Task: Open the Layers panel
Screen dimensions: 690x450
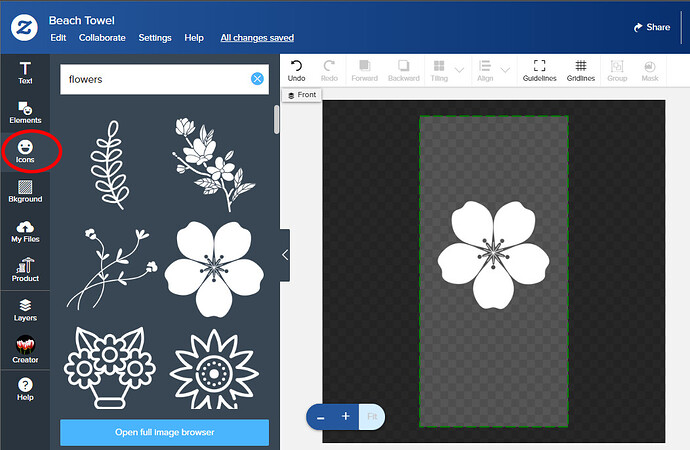Action: point(25,310)
